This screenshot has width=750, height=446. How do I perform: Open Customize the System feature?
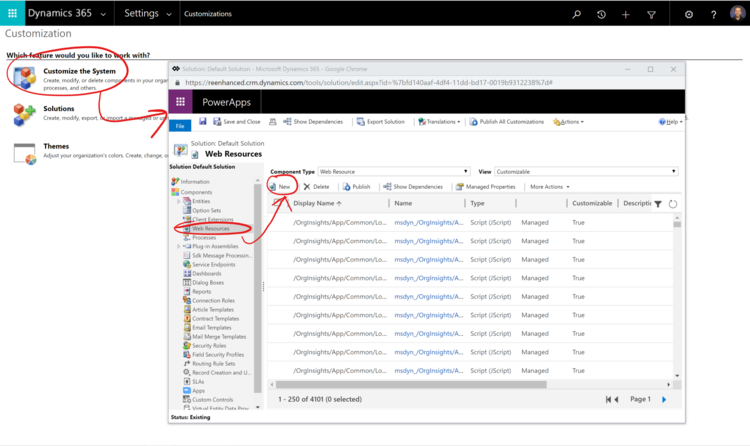pos(79,71)
